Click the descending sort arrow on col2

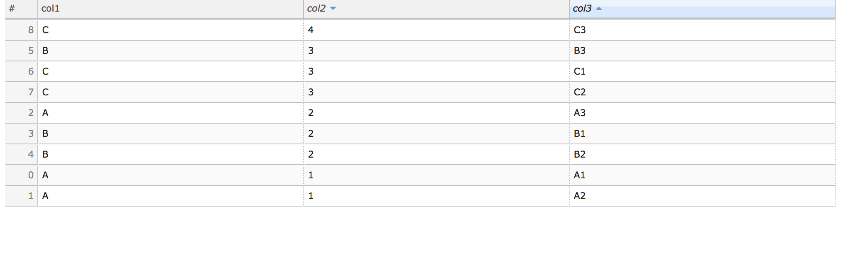(333, 7)
